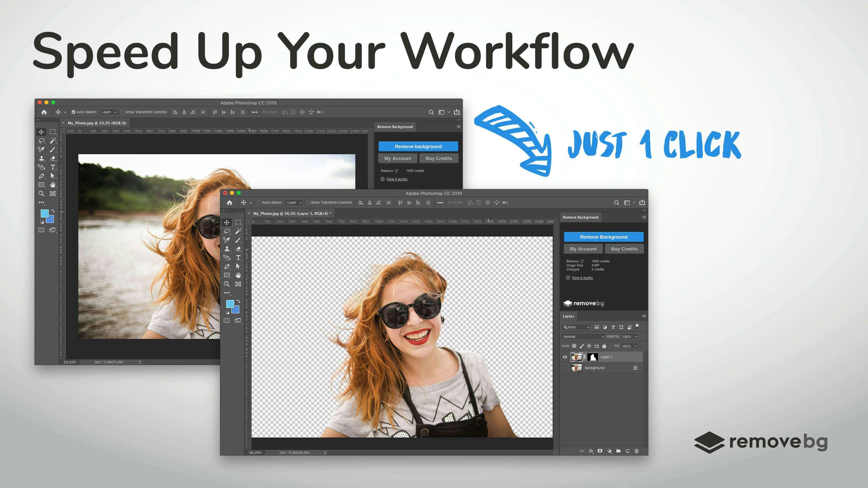Add a layer style with the fx icon

point(591,451)
